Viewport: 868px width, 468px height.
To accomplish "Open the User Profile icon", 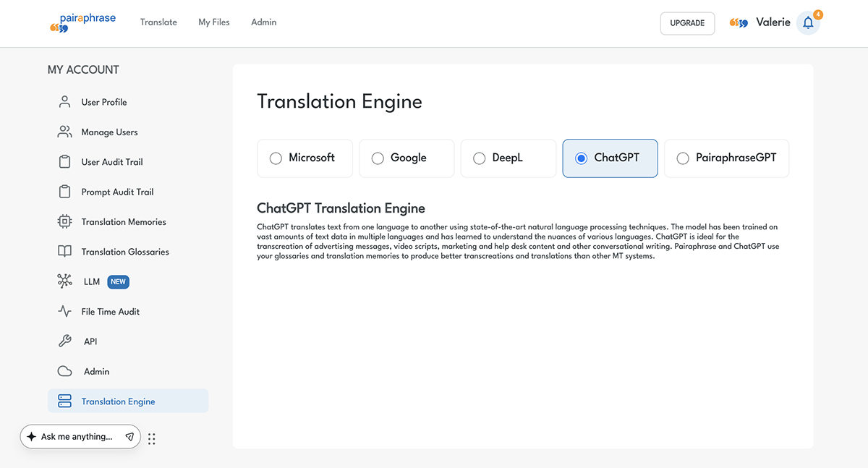I will [64, 101].
